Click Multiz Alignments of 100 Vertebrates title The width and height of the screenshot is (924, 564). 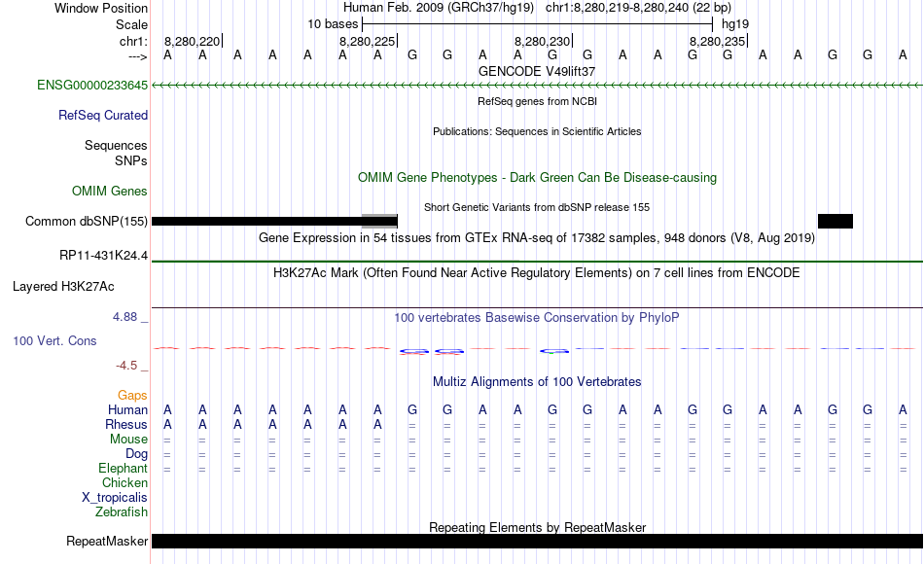click(537, 382)
